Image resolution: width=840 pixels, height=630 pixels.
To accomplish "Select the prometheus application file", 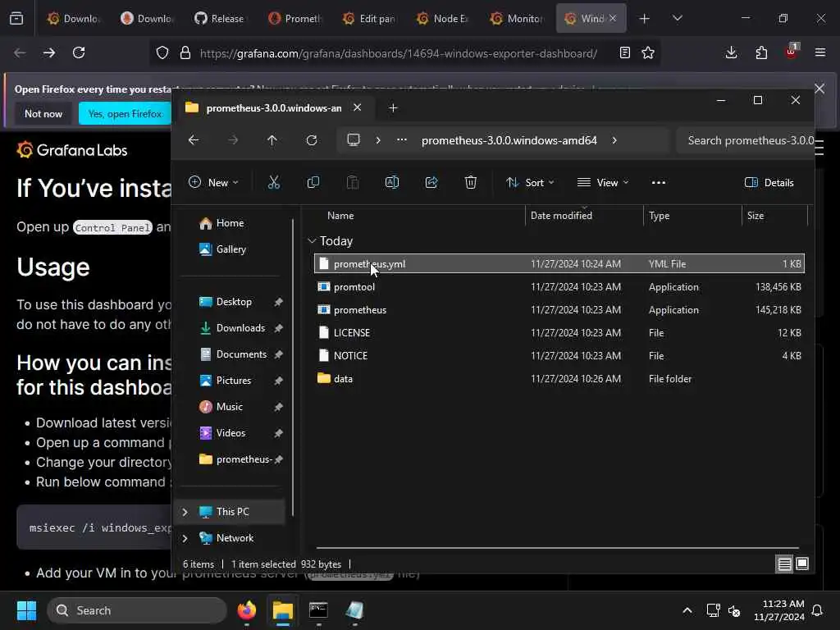I will click(x=559, y=309).
